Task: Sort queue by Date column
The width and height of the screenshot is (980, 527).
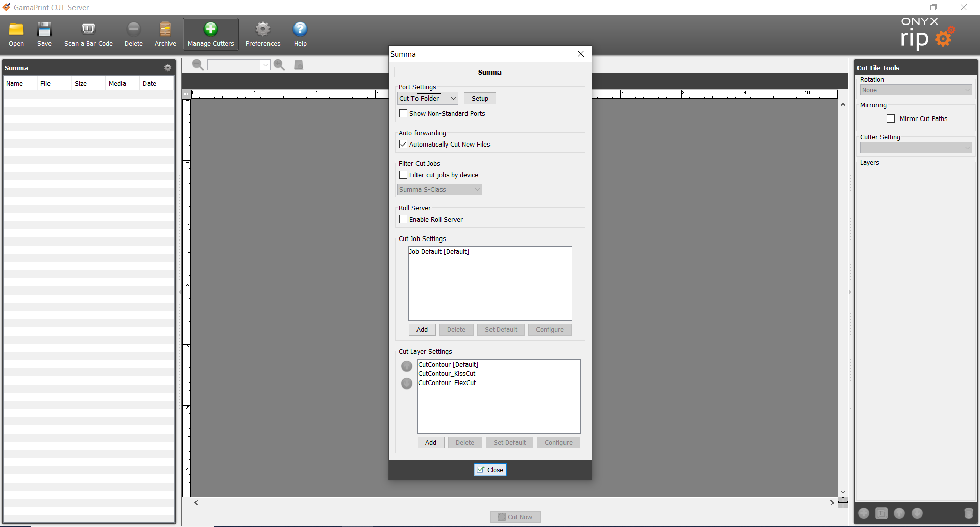Action: (157, 83)
